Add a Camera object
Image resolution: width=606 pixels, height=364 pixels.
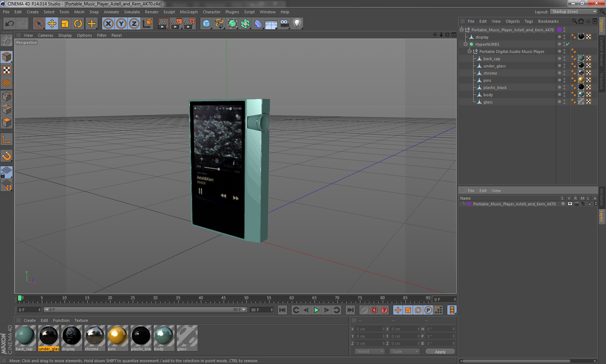click(x=284, y=24)
